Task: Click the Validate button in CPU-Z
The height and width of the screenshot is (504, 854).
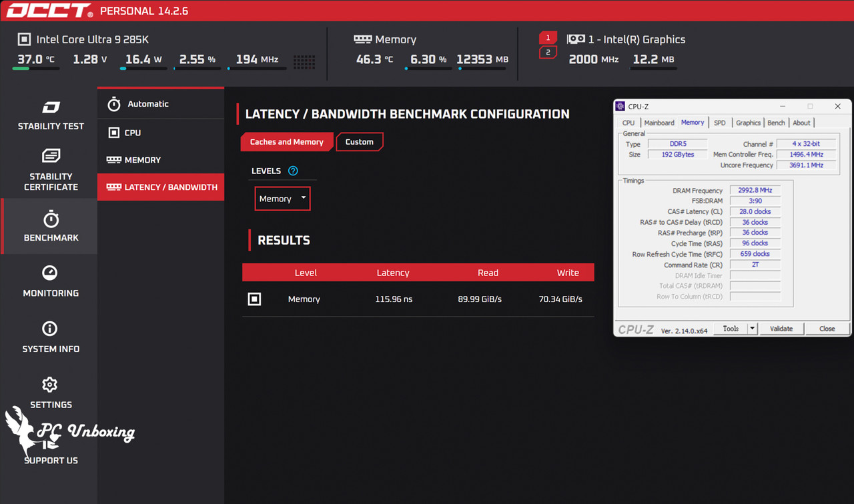Action: (x=781, y=329)
